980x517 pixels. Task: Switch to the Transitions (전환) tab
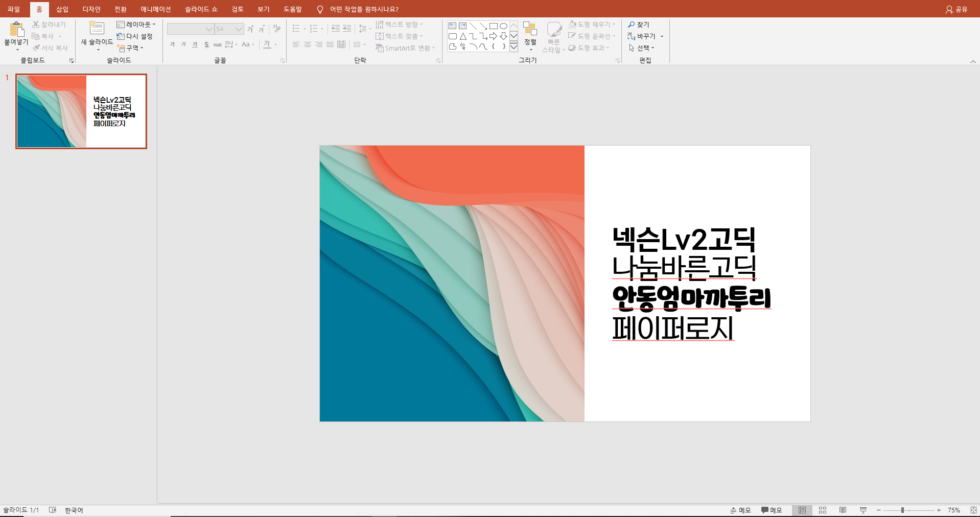[121, 9]
